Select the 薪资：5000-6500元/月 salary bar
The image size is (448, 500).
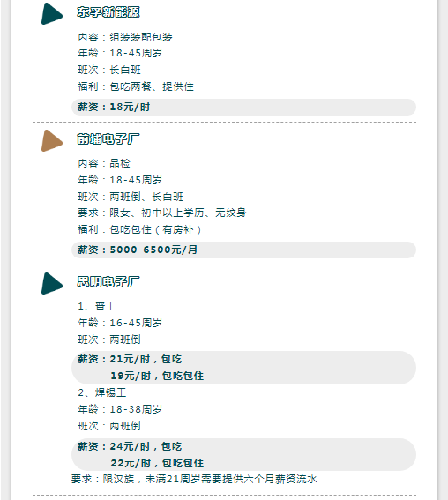click(x=243, y=250)
